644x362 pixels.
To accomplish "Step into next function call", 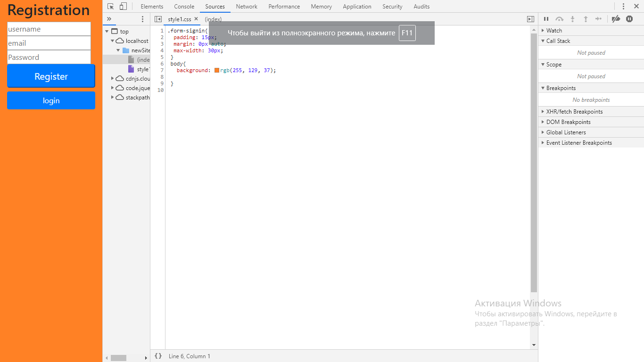I will pos(572,19).
